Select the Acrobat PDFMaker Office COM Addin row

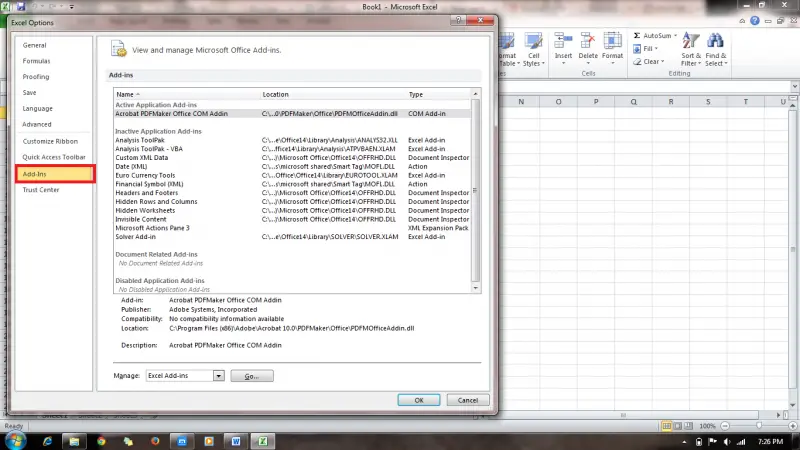[292, 114]
